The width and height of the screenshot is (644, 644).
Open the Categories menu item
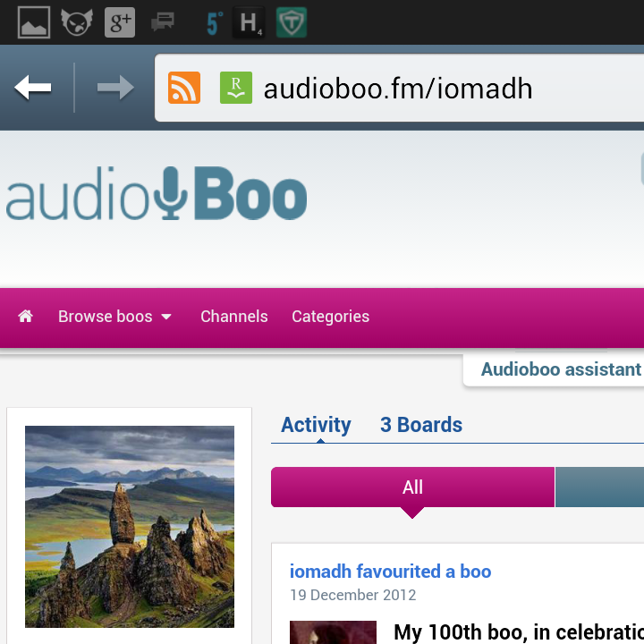click(x=330, y=317)
